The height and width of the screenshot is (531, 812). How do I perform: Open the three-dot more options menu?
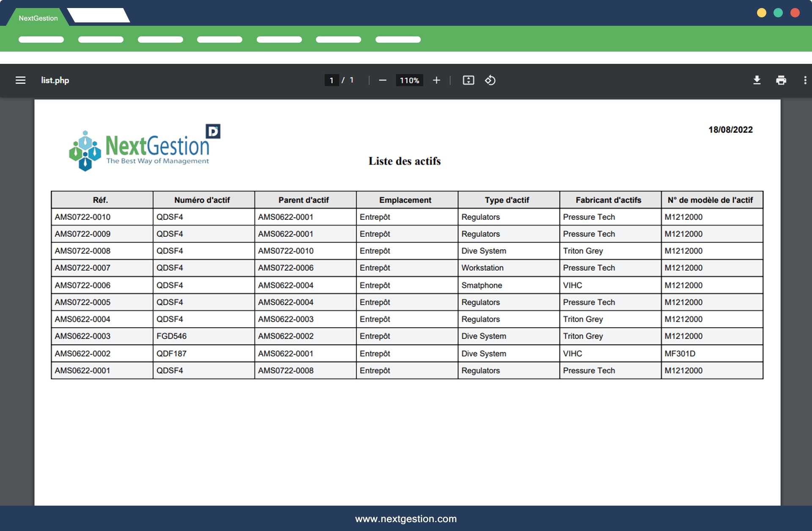click(805, 80)
